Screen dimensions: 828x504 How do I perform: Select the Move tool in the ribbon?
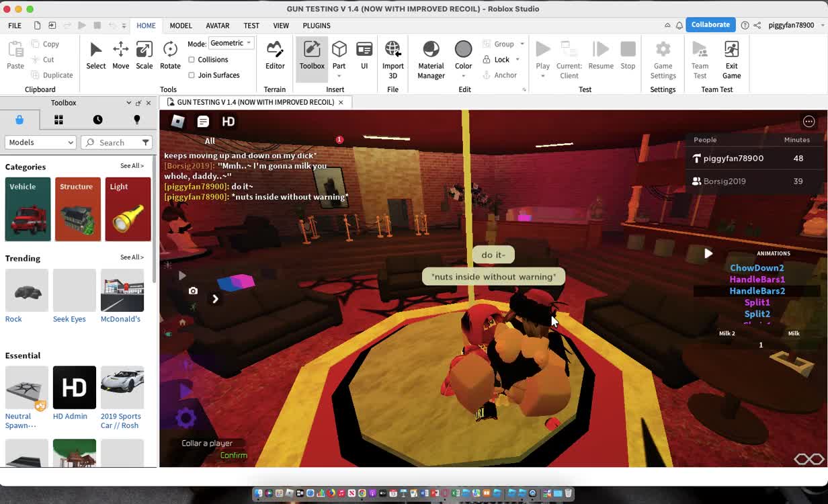(120, 55)
